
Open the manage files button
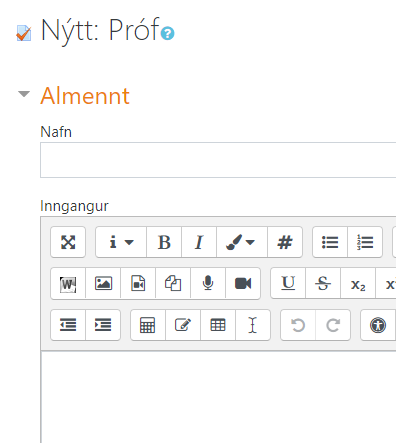tap(173, 284)
